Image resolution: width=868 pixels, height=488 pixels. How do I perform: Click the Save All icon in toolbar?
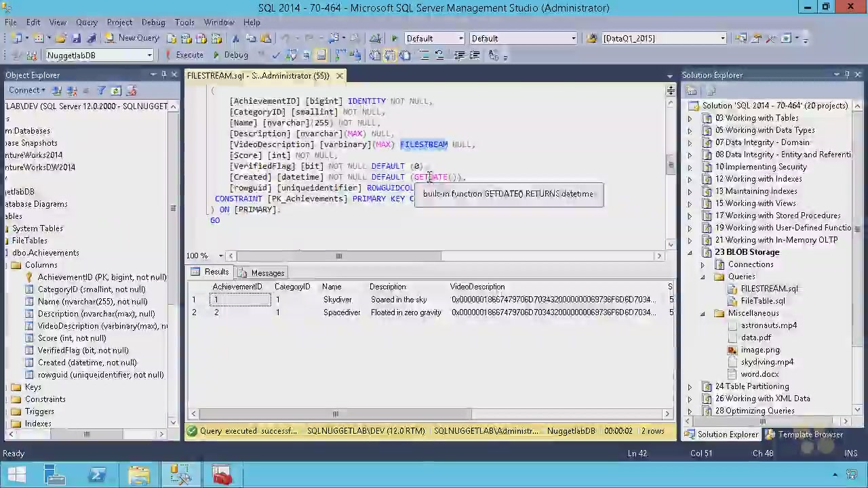click(92, 39)
